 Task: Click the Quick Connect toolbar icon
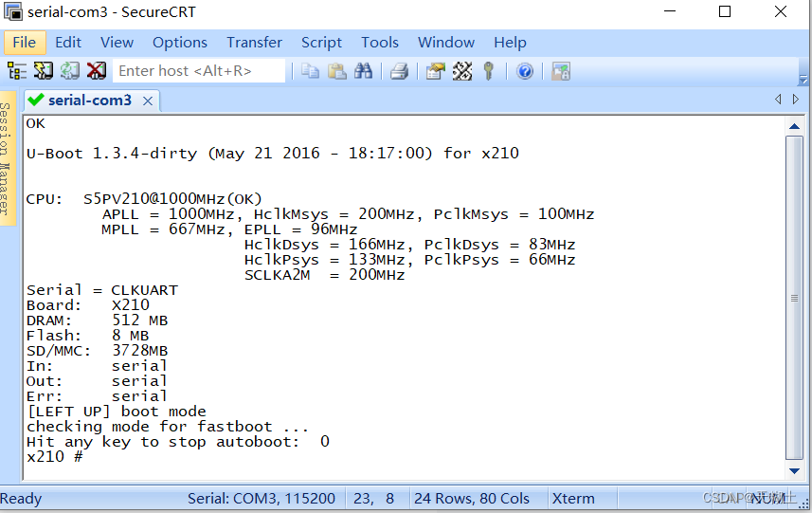click(43, 71)
